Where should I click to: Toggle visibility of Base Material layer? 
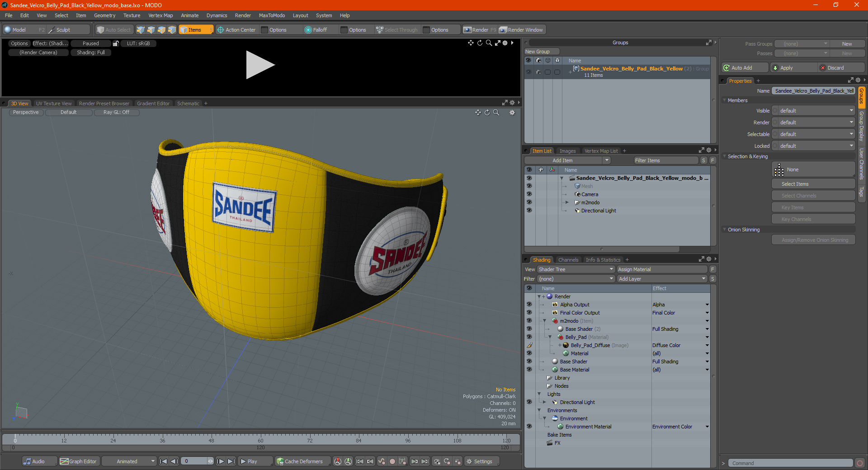[529, 370]
